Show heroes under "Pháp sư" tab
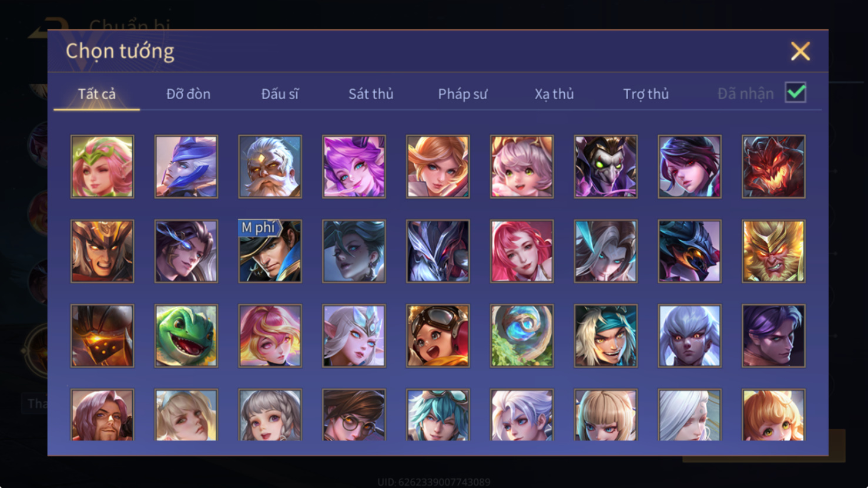This screenshot has height=488, width=868. click(463, 94)
